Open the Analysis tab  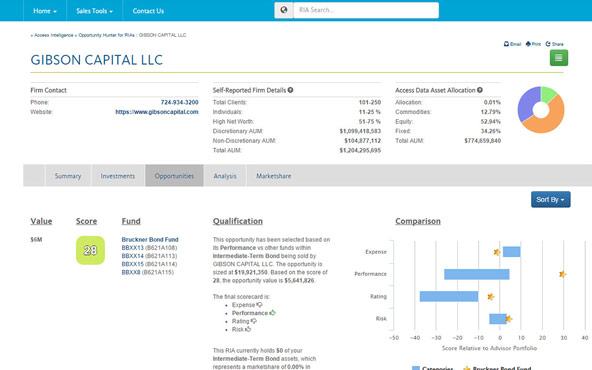[225, 176]
